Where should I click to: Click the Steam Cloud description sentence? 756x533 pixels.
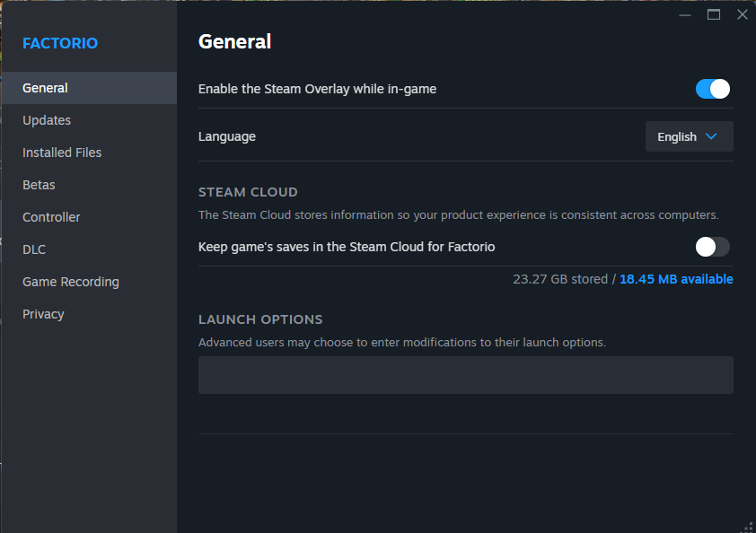pyautogui.click(x=459, y=215)
